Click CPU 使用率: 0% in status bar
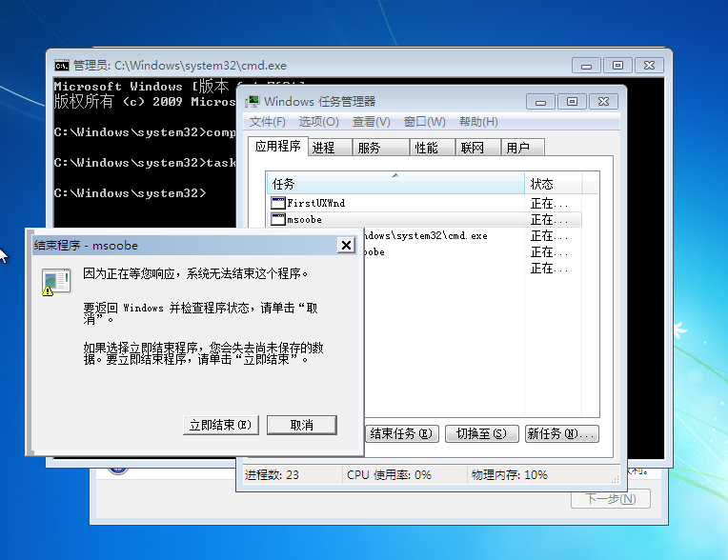 (389, 474)
